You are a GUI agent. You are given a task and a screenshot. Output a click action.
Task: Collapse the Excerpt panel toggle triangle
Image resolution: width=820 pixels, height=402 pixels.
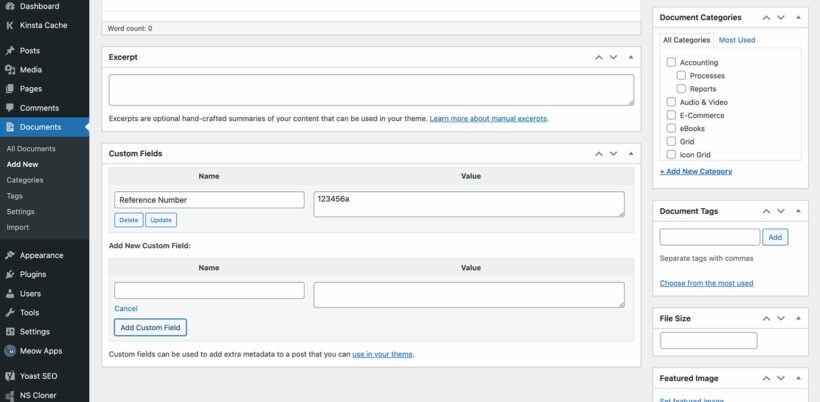coord(631,58)
